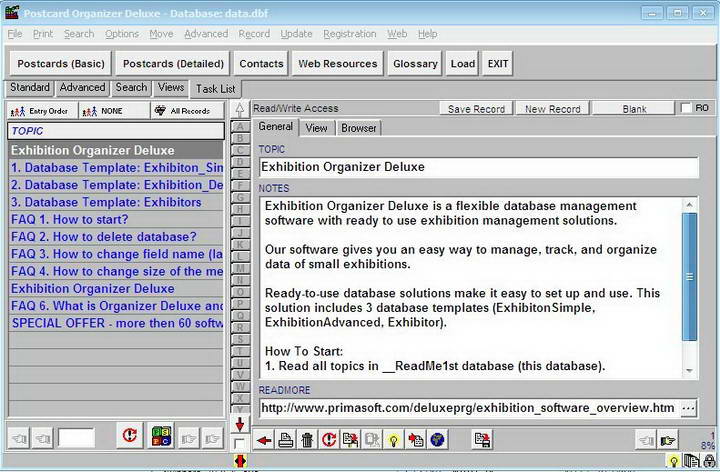Jump to letter A in alphabet index

pyautogui.click(x=240, y=126)
